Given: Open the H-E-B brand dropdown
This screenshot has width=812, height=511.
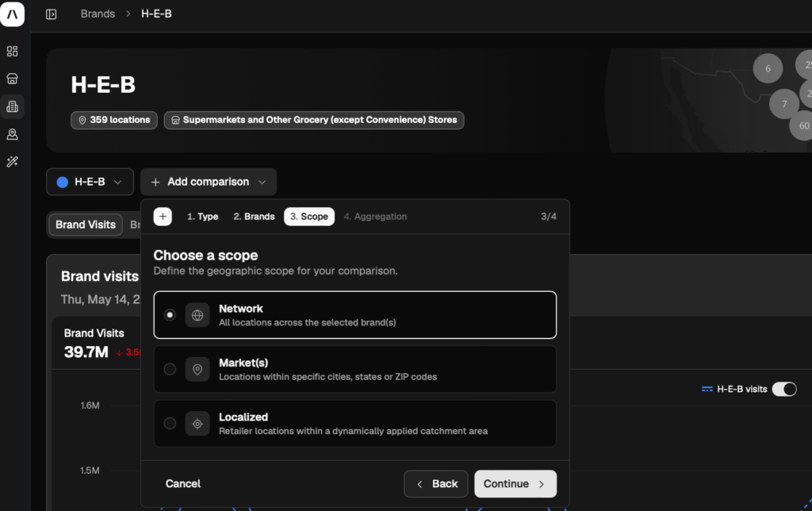Looking at the screenshot, I should [x=90, y=182].
